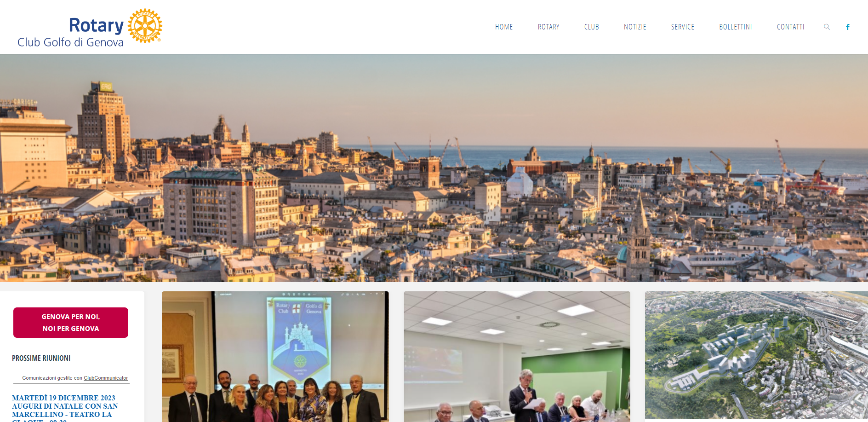The width and height of the screenshot is (868, 422).
Task: Click the red Genova per noi button
Action: click(71, 323)
